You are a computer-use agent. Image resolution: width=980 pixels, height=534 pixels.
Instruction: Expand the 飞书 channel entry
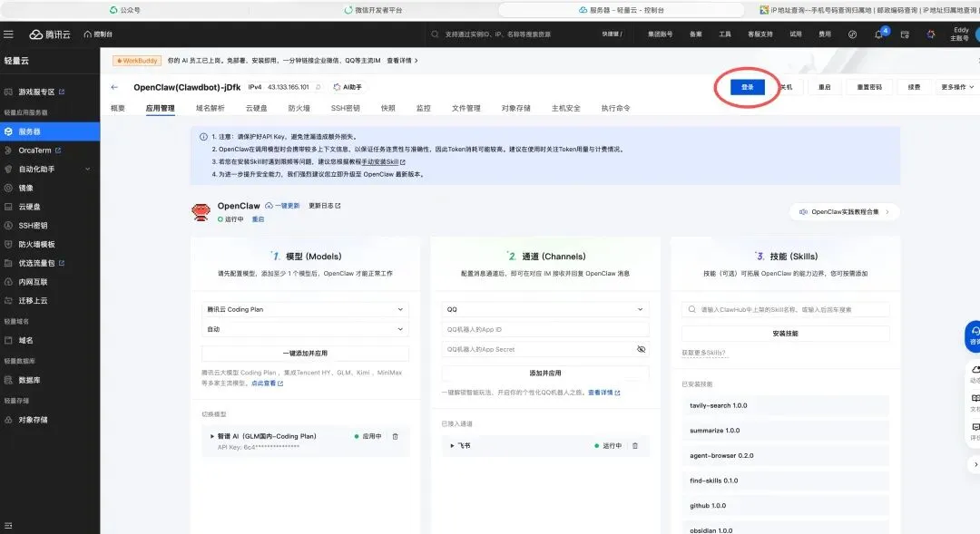click(x=452, y=446)
